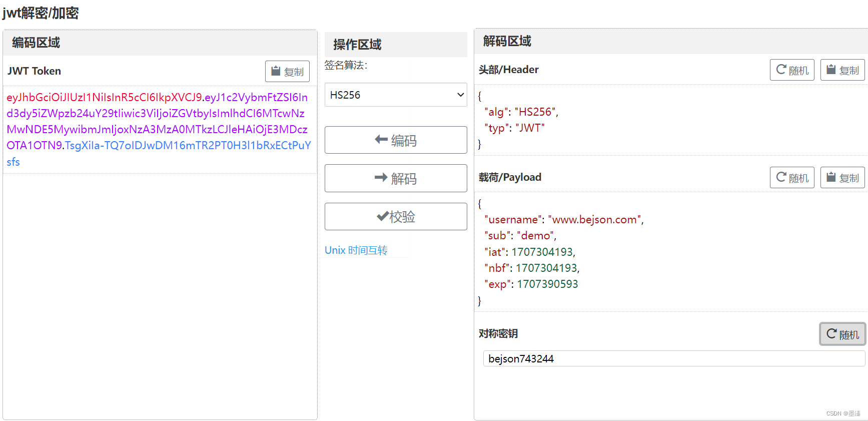Copy the JWT Token with 复制 button
Screen dimensions: 868x421
click(287, 72)
